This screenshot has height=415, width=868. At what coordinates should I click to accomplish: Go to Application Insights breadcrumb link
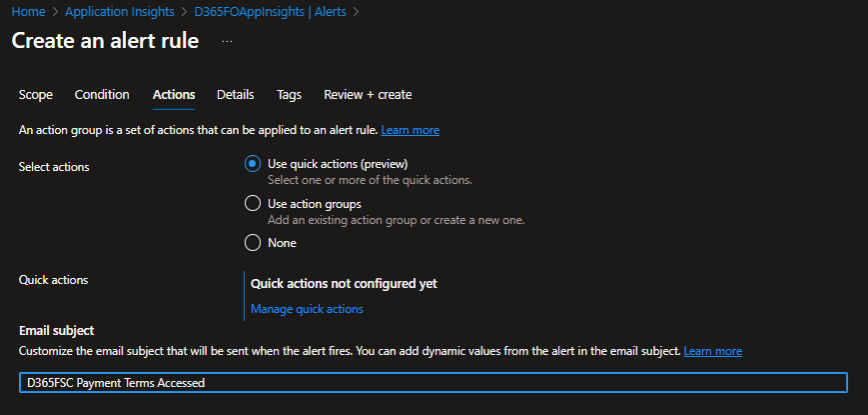119,12
